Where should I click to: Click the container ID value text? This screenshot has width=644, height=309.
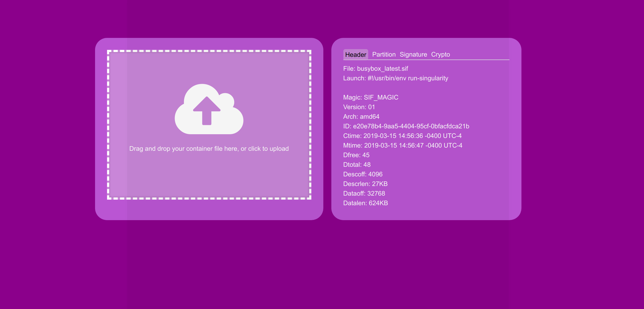[x=411, y=126]
